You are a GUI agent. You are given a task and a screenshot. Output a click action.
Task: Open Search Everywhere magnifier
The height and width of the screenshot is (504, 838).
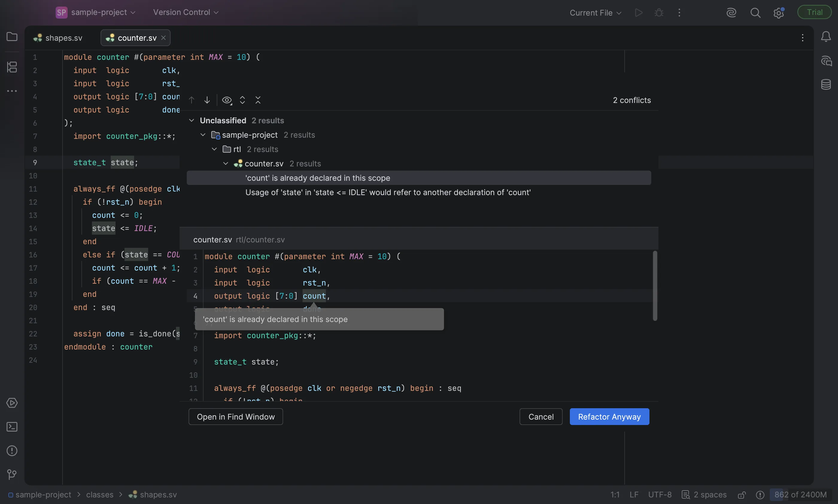coord(755,13)
